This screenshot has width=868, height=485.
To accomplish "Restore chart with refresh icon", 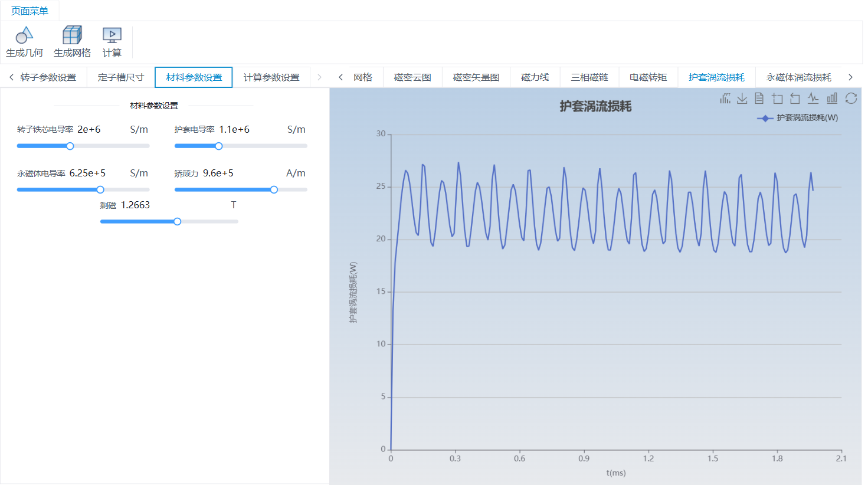I will pyautogui.click(x=851, y=99).
